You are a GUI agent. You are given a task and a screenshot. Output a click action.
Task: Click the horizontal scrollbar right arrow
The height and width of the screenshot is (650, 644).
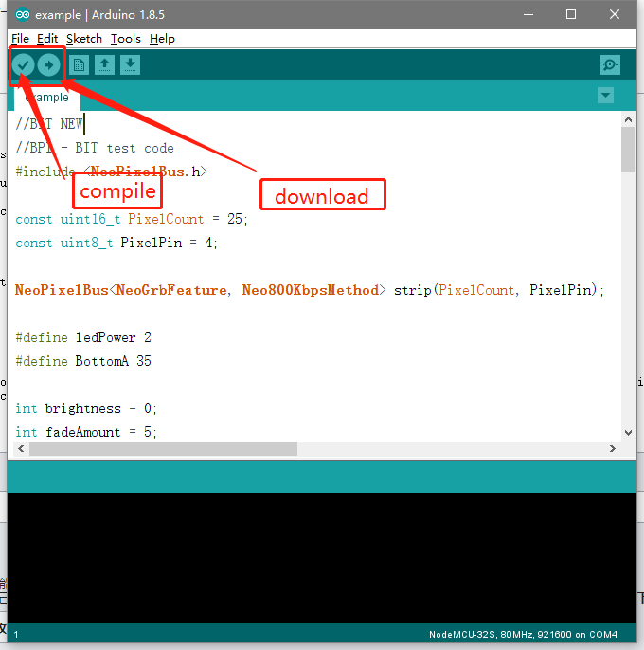pos(613,448)
